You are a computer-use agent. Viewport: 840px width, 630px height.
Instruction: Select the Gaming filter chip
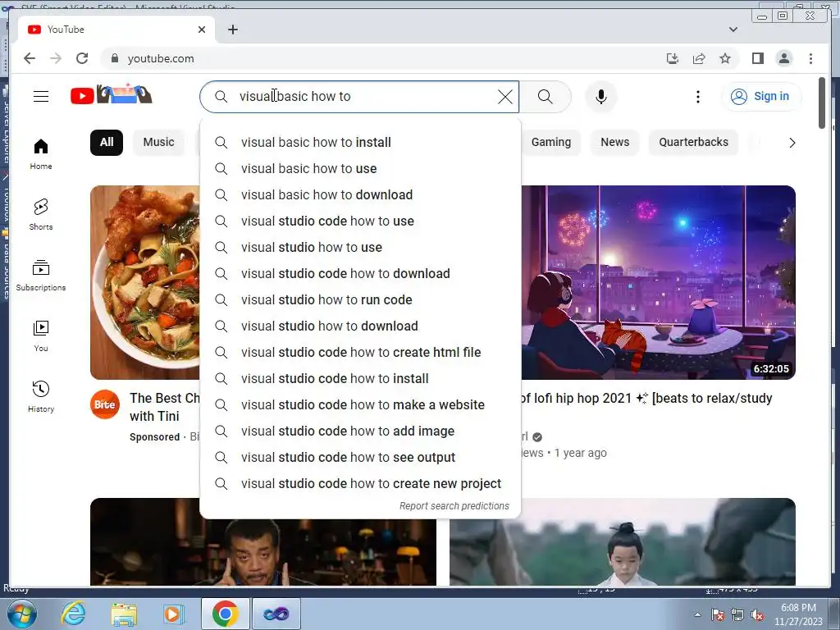pyautogui.click(x=550, y=143)
